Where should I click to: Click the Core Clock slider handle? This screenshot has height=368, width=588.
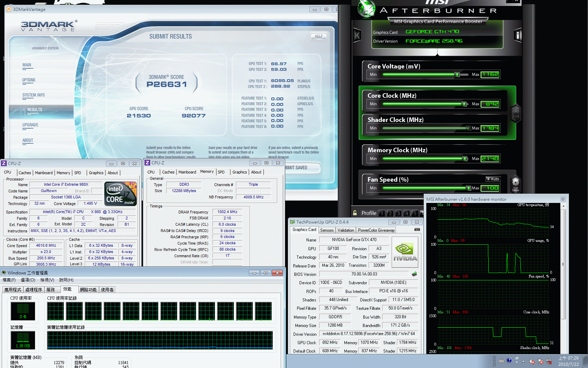pos(464,104)
